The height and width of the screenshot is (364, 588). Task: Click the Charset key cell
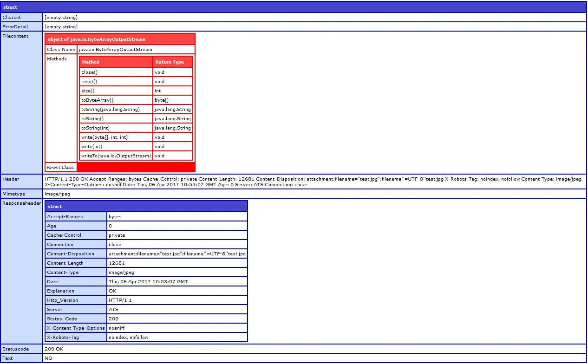(x=21, y=18)
